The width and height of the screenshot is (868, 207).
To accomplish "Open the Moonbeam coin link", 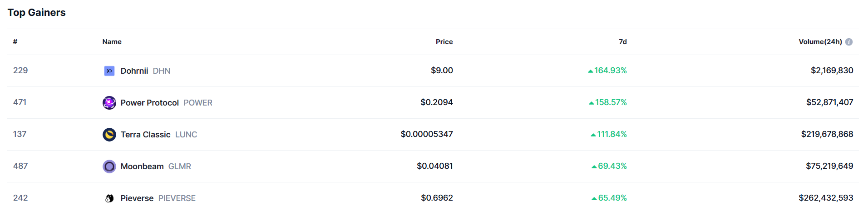I will click(x=142, y=167).
